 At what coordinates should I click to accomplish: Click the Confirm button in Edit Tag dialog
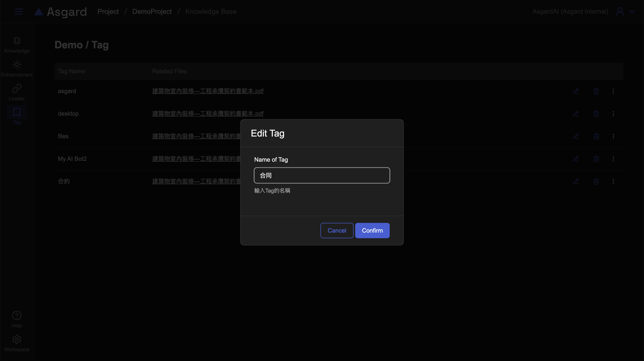point(372,230)
